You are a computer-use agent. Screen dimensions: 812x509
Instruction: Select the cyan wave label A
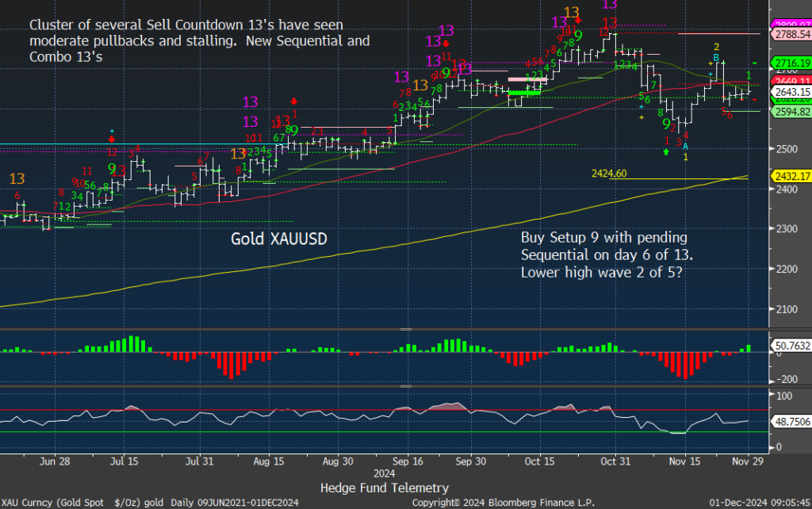pyautogui.click(x=686, y=147)
